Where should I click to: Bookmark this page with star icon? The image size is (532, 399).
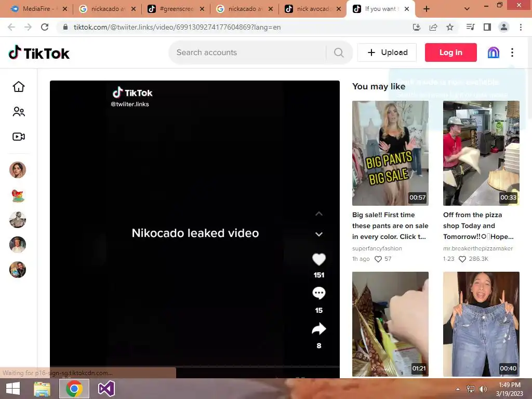tap(450, 27)
